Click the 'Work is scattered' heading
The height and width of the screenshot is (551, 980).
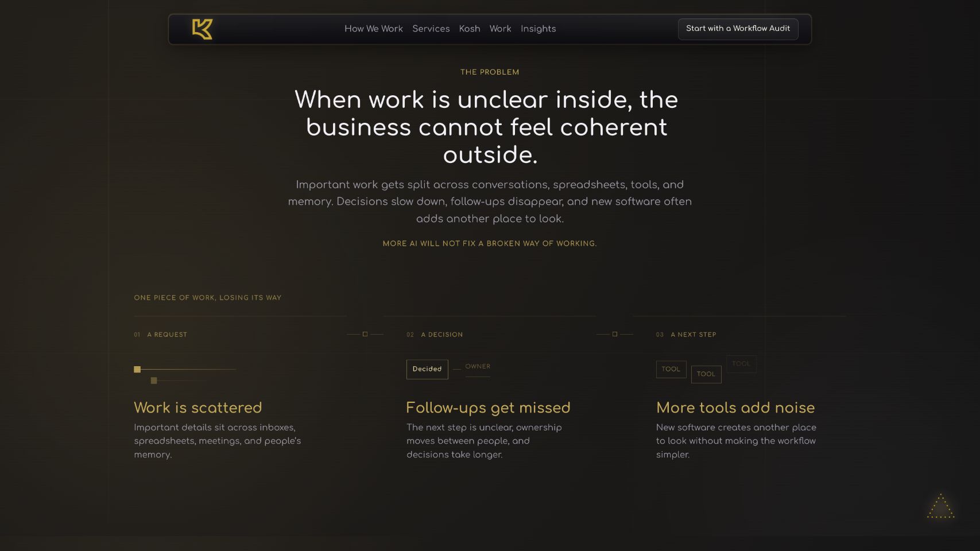pyautogui.click(x=197, y=408)
